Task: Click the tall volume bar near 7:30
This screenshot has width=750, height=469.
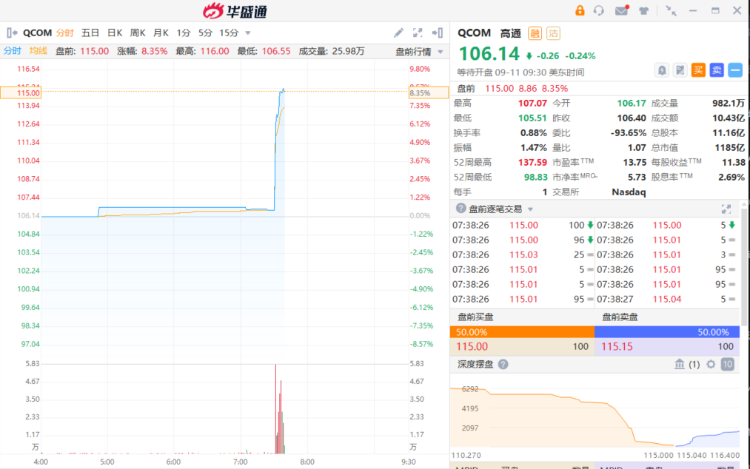Action: (276, 409)
